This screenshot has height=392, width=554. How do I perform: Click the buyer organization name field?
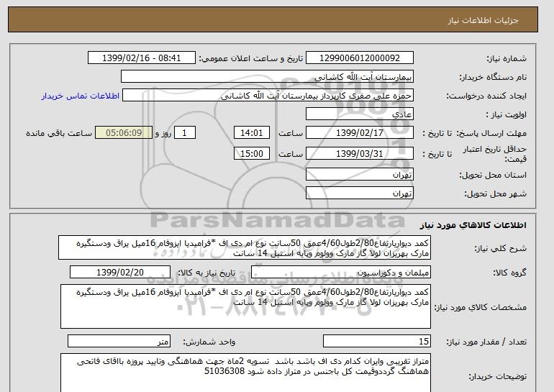267,77
